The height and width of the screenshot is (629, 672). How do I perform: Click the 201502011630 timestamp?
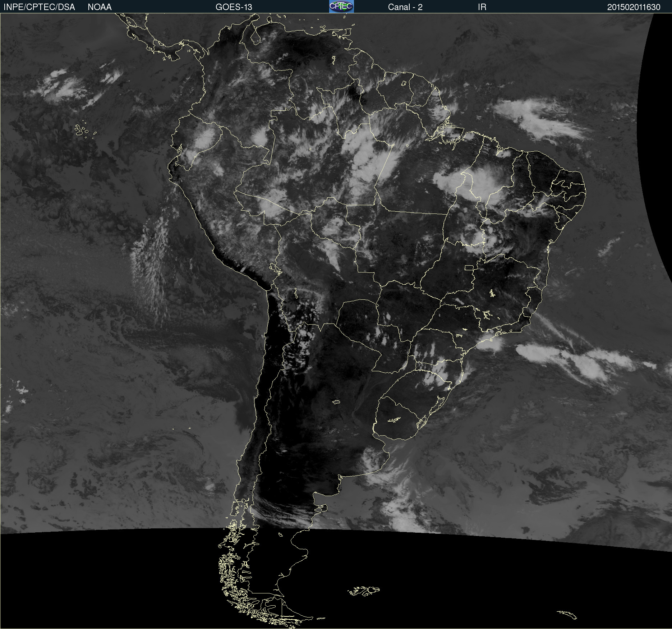[x=634, y=7]
